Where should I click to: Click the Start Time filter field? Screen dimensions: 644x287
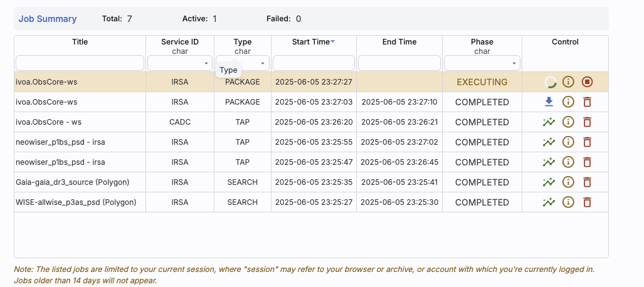coord(314,63)
